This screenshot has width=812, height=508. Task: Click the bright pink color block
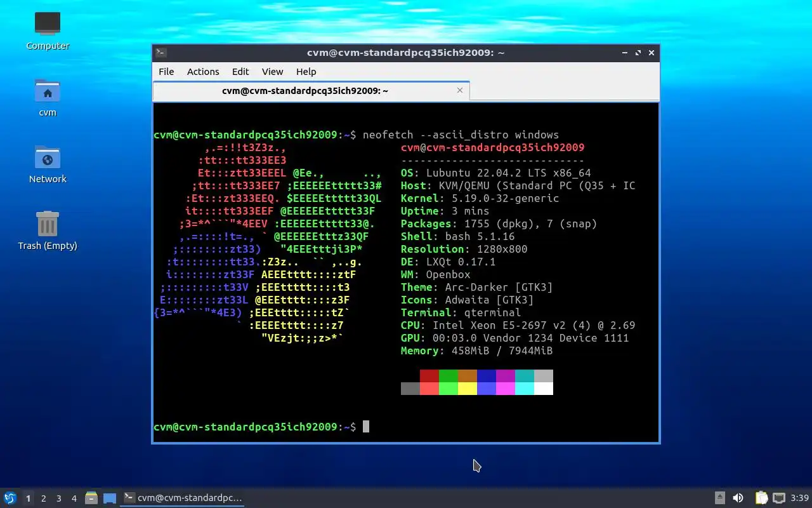pos(506,389)
